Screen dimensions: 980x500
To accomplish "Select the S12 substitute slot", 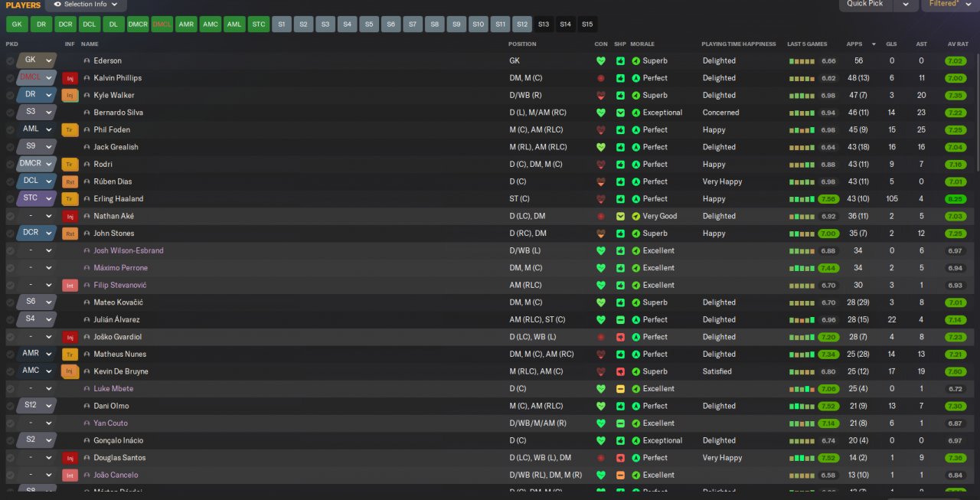I will tap(522, 25).
